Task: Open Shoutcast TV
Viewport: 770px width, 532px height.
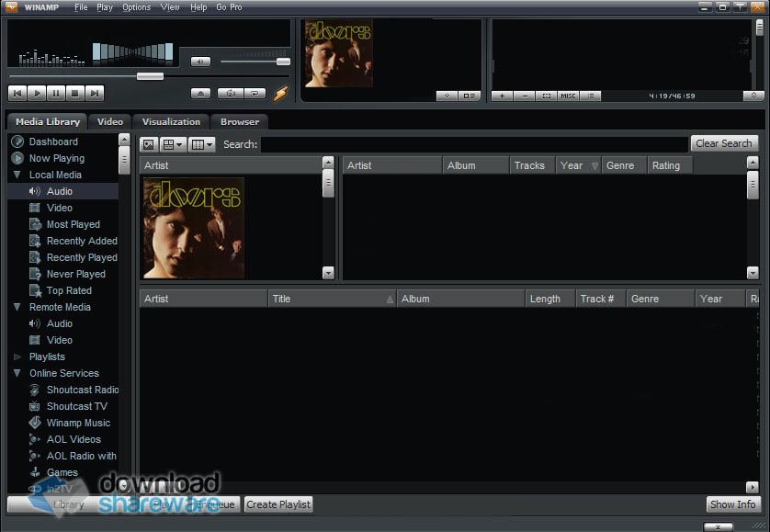Action: [76, 406]
